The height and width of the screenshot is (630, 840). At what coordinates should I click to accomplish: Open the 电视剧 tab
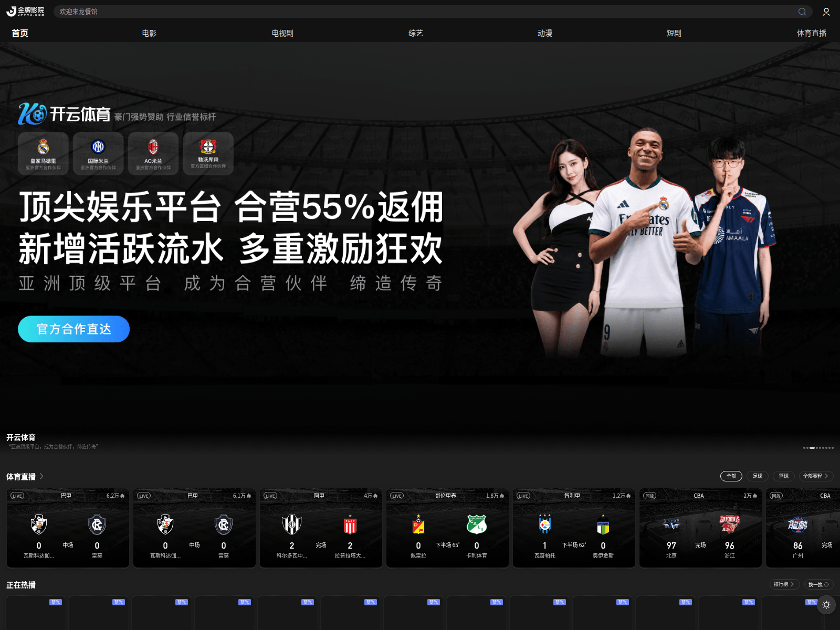282,33
